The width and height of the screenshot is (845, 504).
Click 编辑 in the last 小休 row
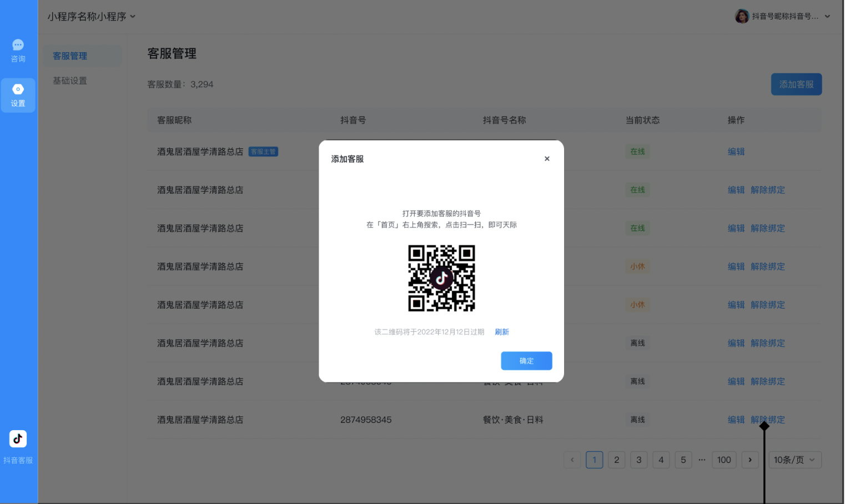click(x=736, y=305)
